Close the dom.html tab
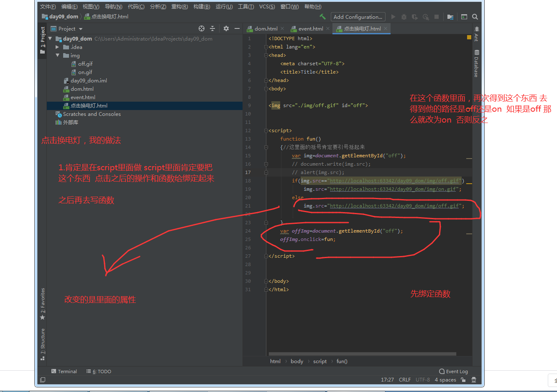The image size is (557, 392). (x=282, y=28)
